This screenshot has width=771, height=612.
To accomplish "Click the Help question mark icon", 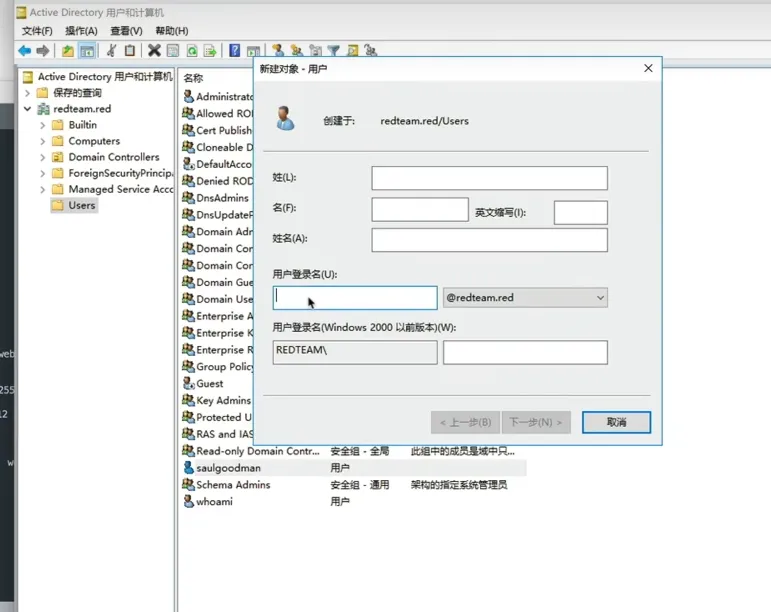I will [235, 50].
